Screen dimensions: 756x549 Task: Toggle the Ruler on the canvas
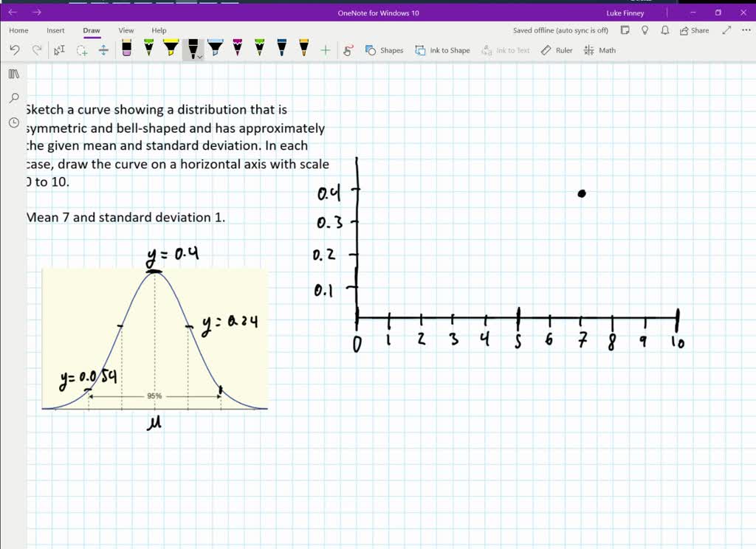coord(556,50)
